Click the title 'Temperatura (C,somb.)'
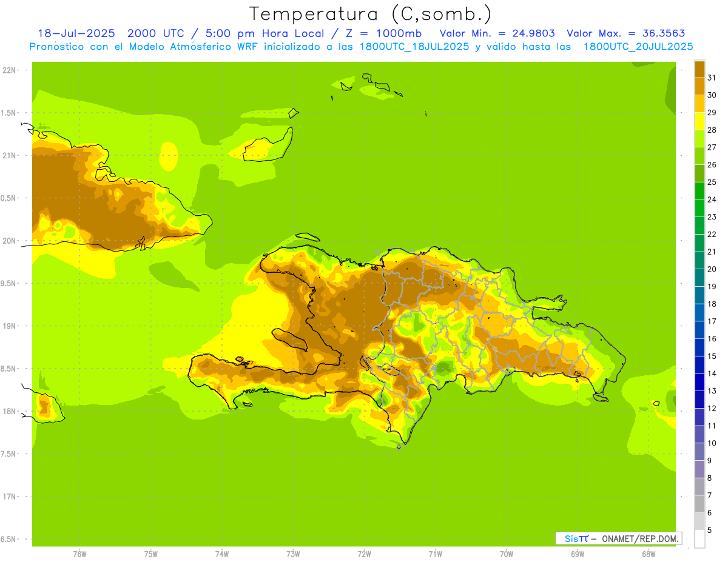Screen dimensions: 728x562 (x=371, y=14)
